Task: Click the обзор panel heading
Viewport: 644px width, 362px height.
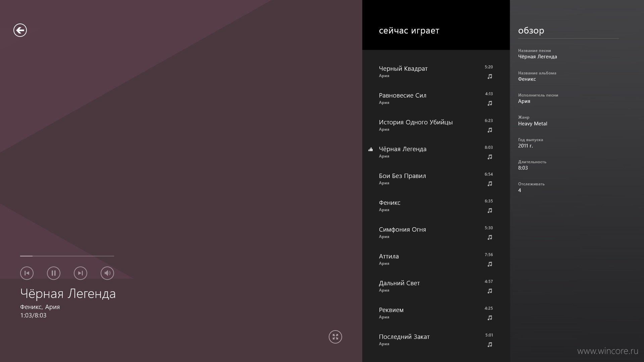Action: 531,31
